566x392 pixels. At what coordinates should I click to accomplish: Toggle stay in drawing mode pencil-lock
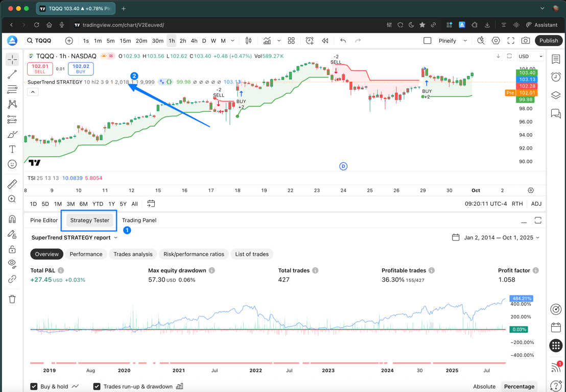(x=12, y=234)
